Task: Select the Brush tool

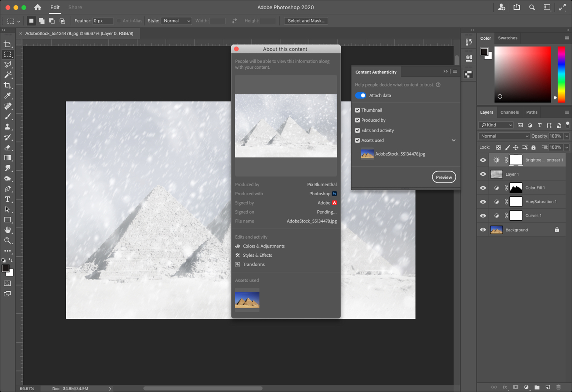Action: point(8,116)
